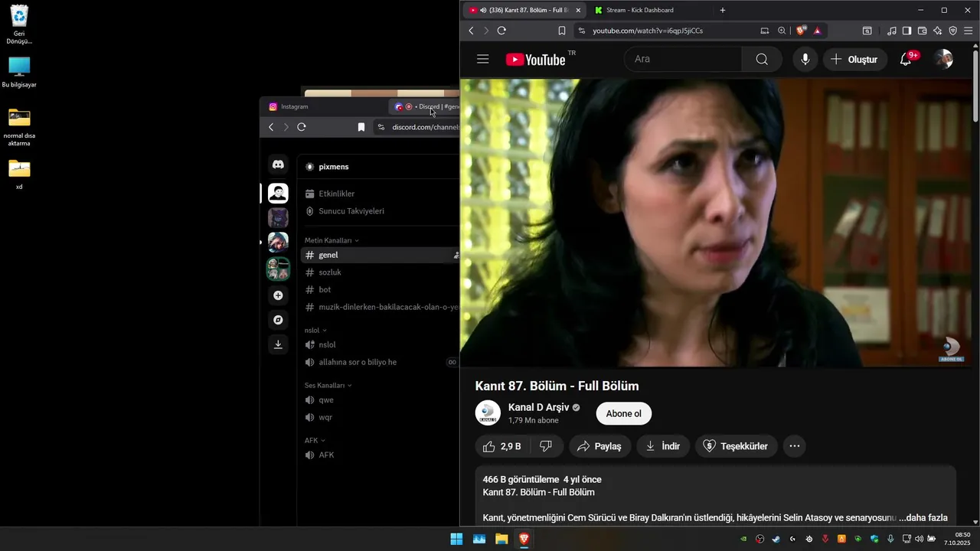Expand the pixmens server header menu
Screen dimensions: 980x551
pyautogui.click(x=379, y=167)
